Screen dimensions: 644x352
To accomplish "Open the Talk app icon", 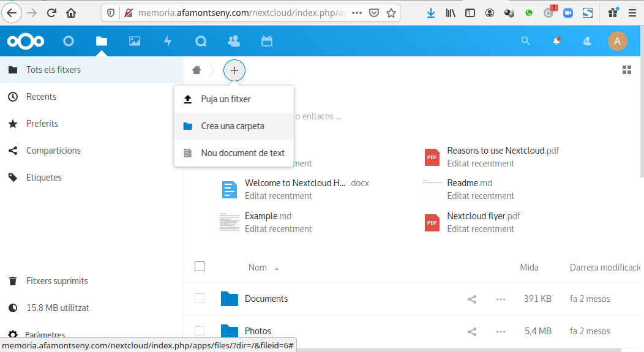I will pos(201,42).
